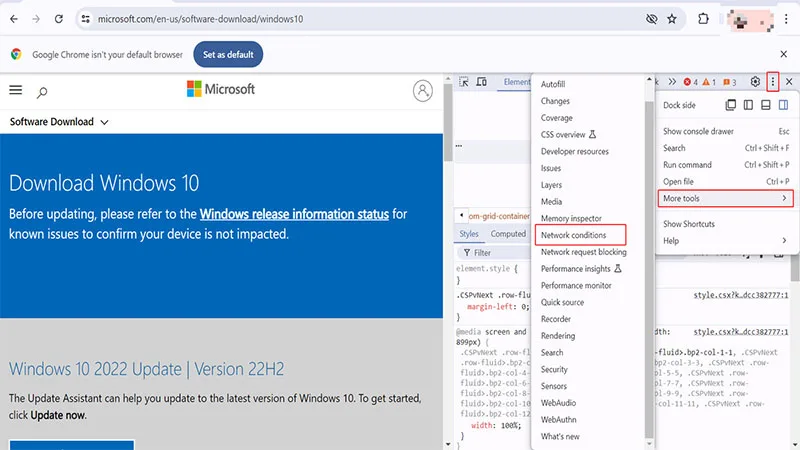Open Layers tool

tap(551, 185)
